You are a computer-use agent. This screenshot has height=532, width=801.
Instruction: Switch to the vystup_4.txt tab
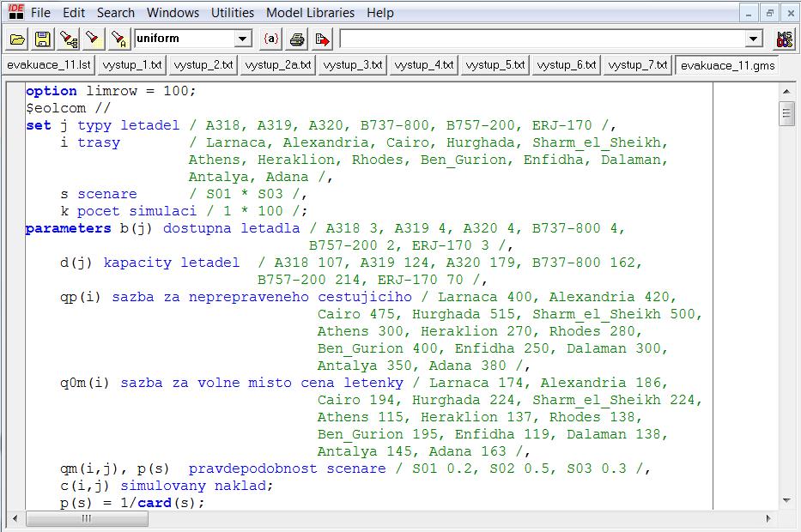click(424, 65)
